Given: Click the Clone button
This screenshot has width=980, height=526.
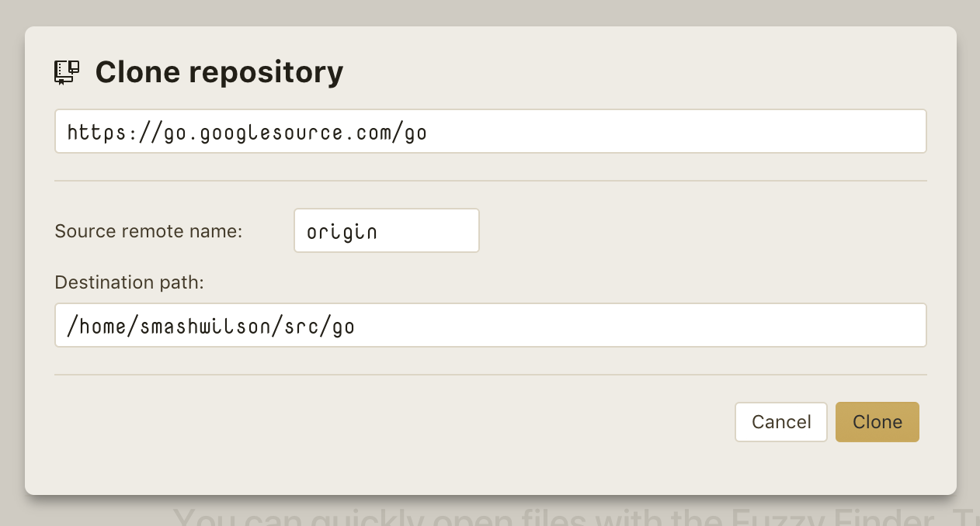Looking at the screenshot, I should (877, 422).
